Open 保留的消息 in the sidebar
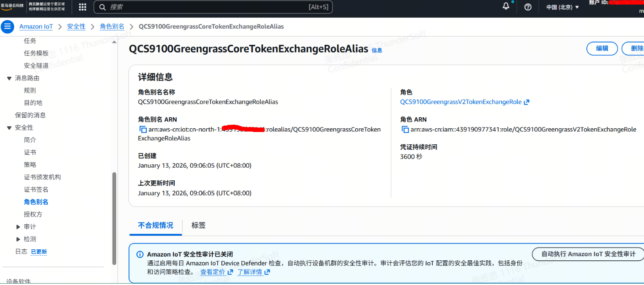The image size is (644, 285). point(30,115)
